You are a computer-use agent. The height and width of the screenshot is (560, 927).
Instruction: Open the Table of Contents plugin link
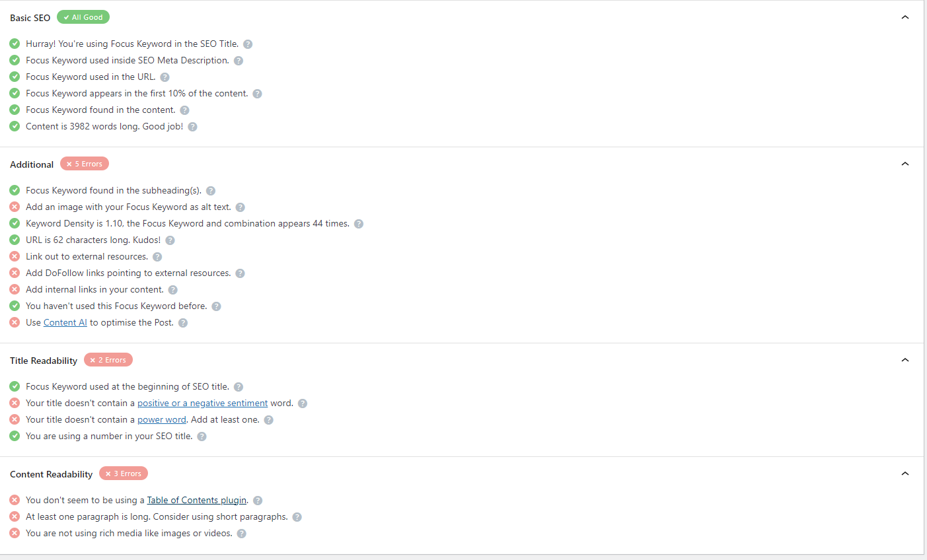coord(197,501)
